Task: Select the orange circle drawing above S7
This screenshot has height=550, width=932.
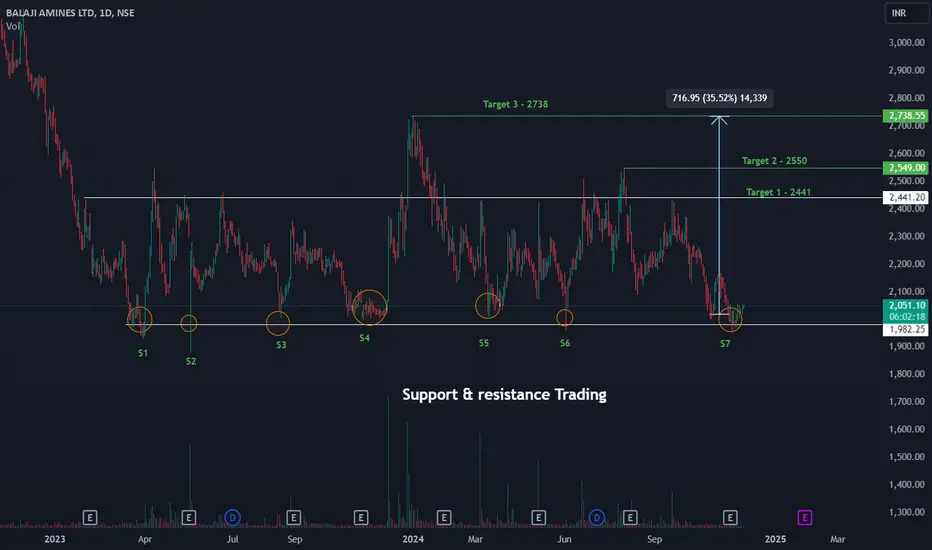Action: (x=730, y=319)
